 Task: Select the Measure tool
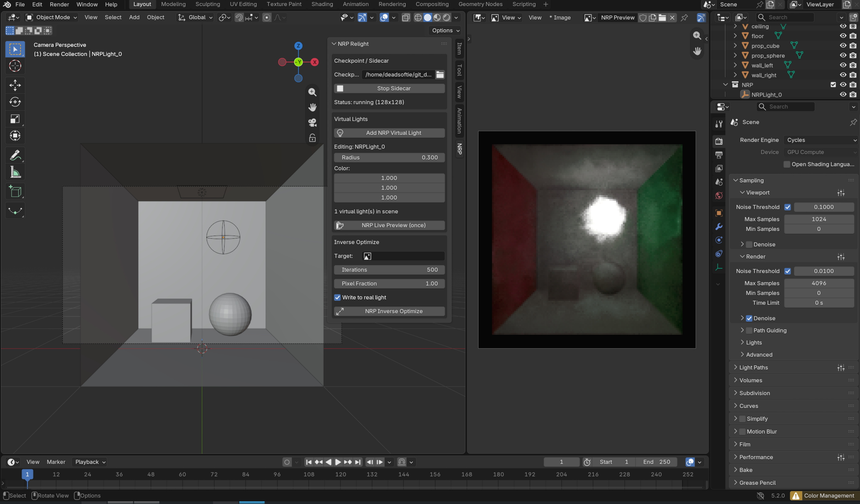point(15,172)
